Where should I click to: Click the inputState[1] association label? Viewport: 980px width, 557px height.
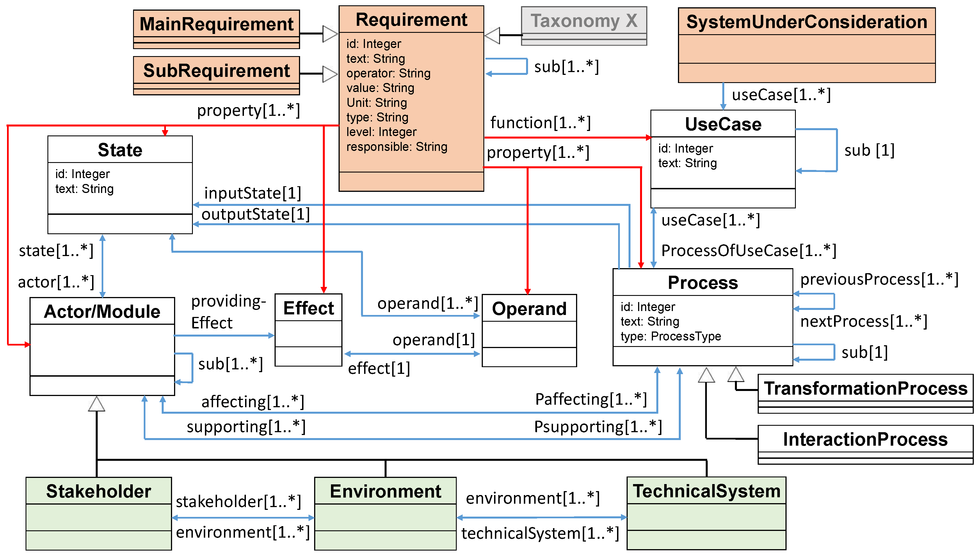[x=253, y=193]
